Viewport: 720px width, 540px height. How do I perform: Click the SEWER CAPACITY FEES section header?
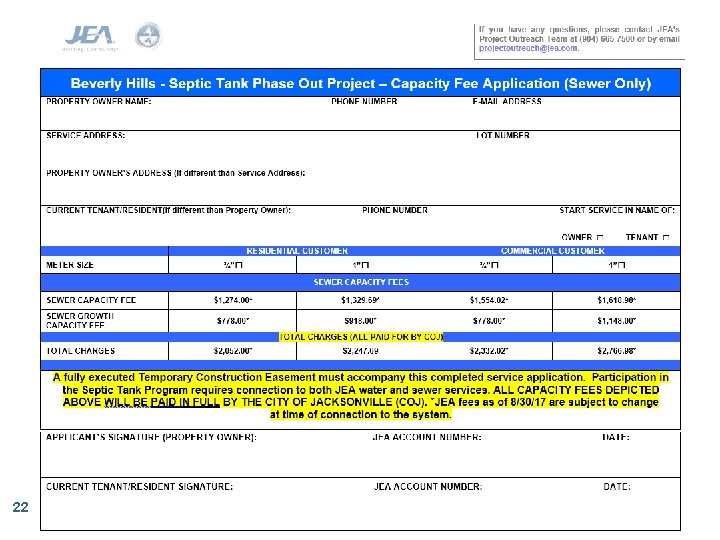click(x=361, y=282)
